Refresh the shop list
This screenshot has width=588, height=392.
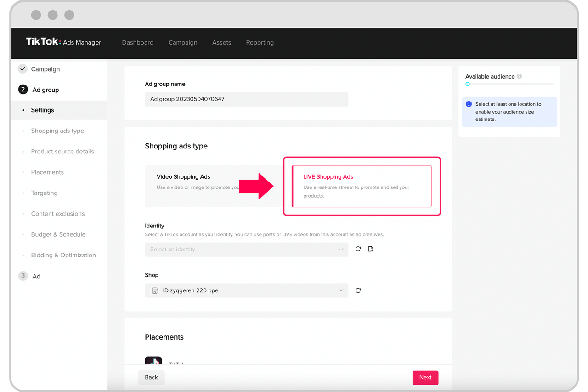click(x=358, y=290)
